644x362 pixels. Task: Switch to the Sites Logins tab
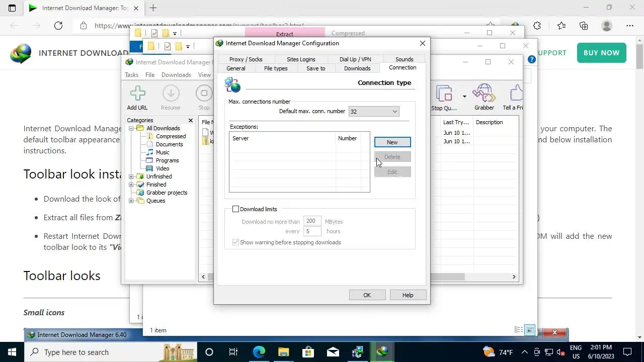[x=301, y=59]
